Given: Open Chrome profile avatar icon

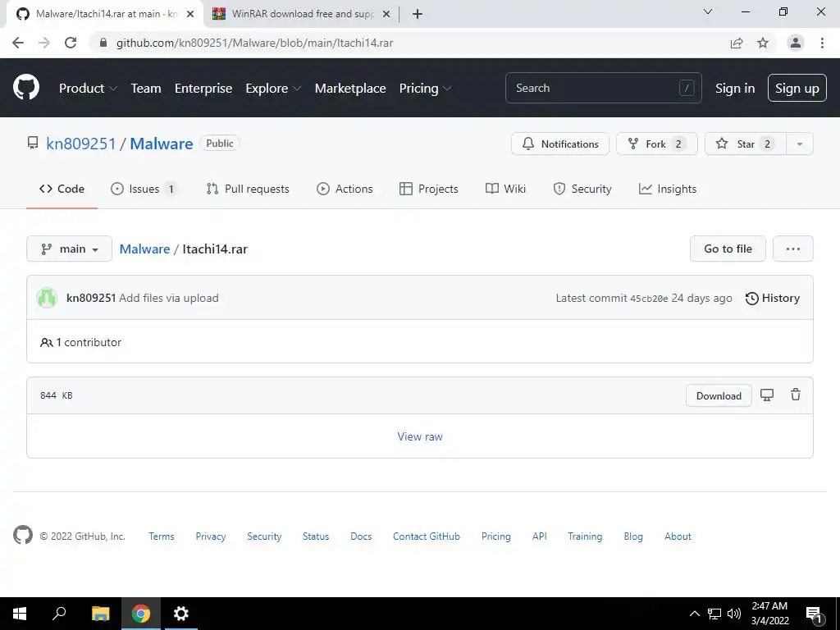Looking at the screenshot, I should click(x=796, y=43).
